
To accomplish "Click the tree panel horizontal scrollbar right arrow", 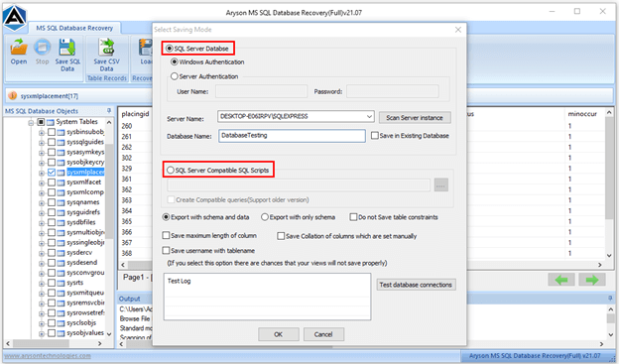I will [100, 344].
